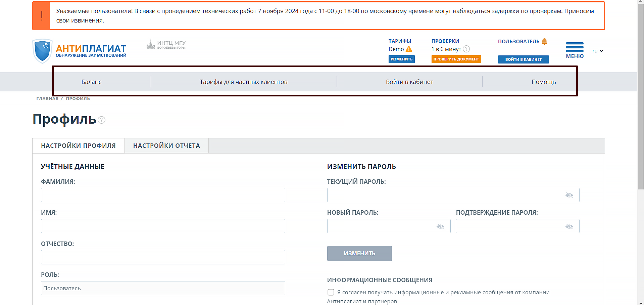The width and height of the screenshot is (644, 305).
Task: Click the help question mark beside '1 в 6 минут'
Action: click(x=466, y=49)
